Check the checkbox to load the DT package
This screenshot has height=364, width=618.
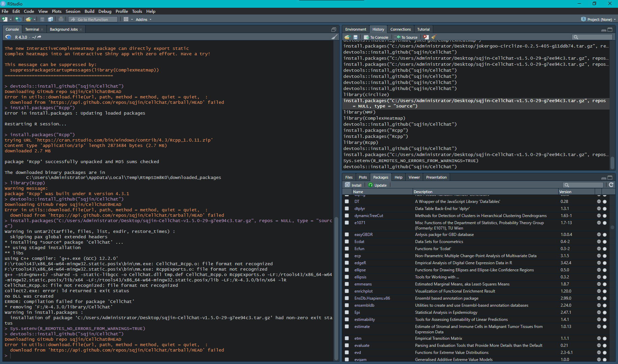(347, 201)
